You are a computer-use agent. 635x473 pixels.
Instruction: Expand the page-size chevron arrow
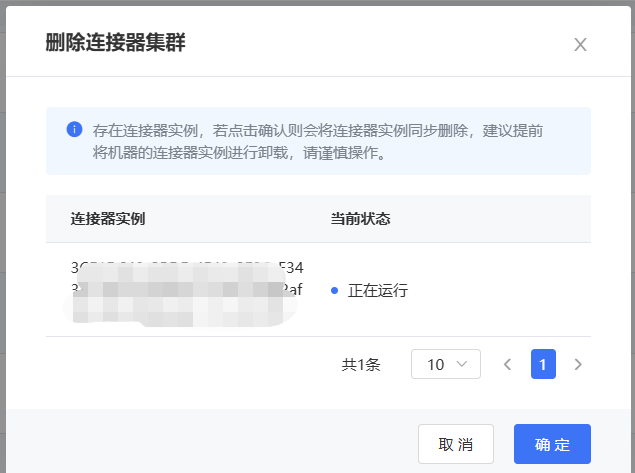click(462, 365)
